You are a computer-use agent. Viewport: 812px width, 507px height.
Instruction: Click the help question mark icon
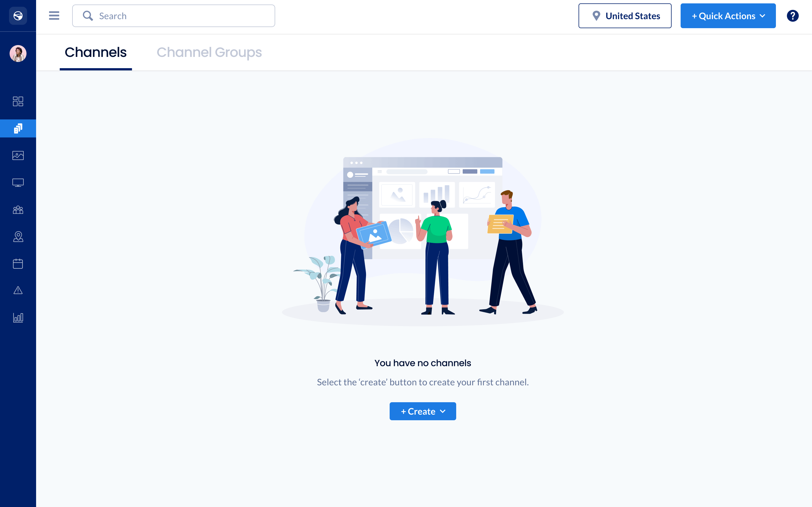(x=793, y=16)
